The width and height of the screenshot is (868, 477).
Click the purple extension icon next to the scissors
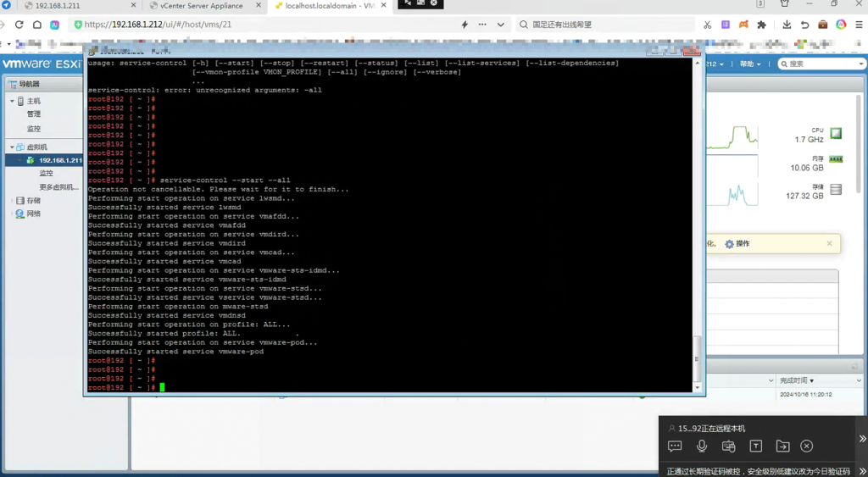[x=726, y=25]
